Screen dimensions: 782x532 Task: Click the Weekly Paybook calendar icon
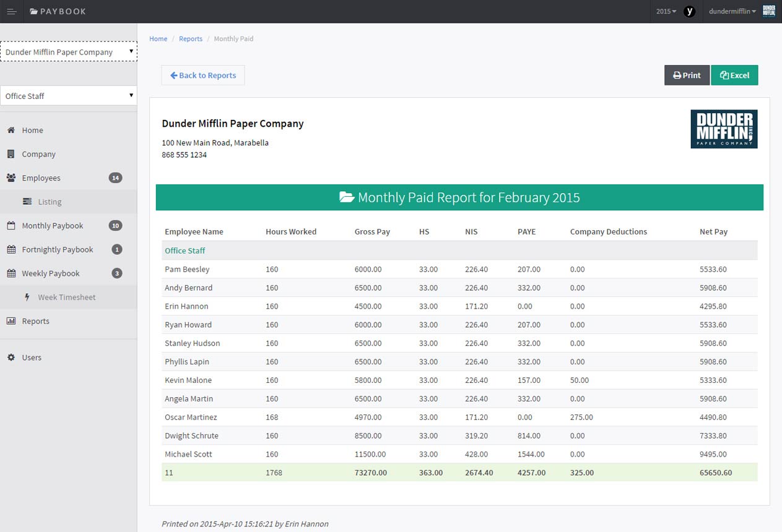pos(11,273)
